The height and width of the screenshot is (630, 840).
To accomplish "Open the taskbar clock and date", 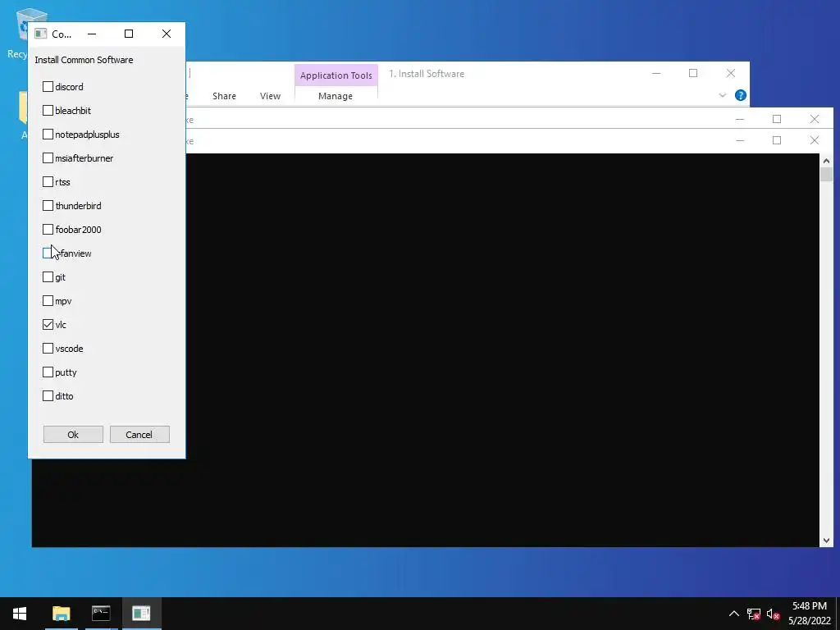I will click(809, 614).
